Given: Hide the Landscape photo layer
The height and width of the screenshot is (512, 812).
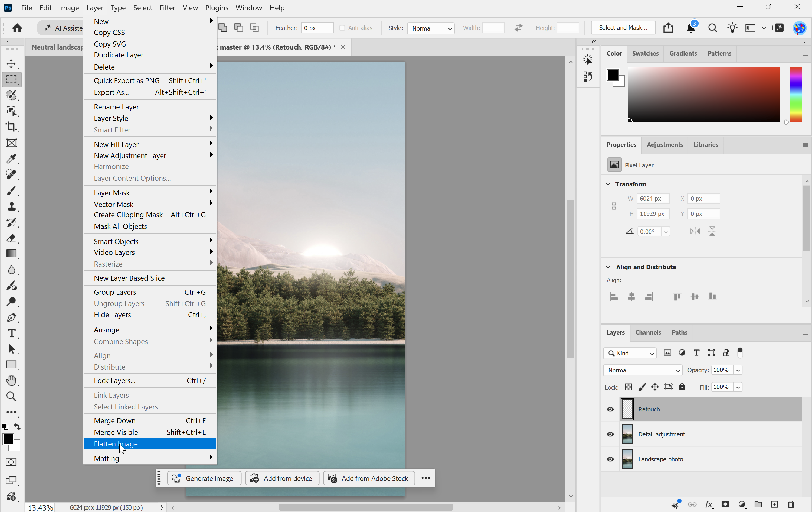Looking at the screenshot, I should (x=610, y=459).
